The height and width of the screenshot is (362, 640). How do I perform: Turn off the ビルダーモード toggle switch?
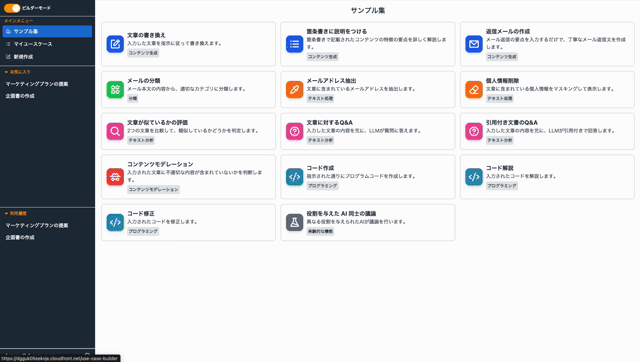click(12, 8)
